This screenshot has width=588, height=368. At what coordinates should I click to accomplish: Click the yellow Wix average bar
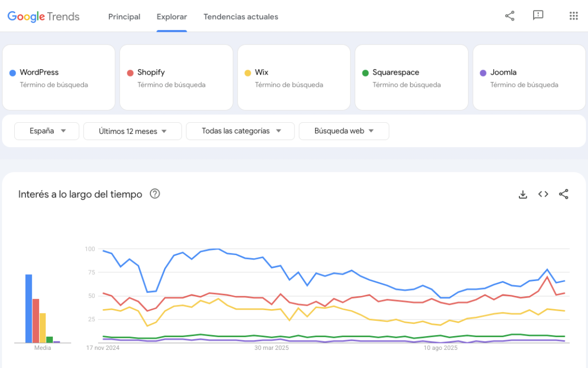click(x=43, y=328)
